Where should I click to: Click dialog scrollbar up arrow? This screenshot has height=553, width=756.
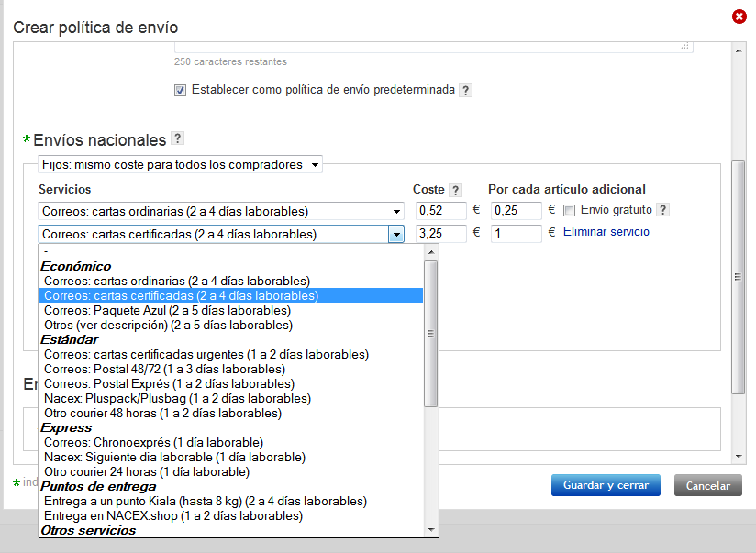tap(739, 50)
